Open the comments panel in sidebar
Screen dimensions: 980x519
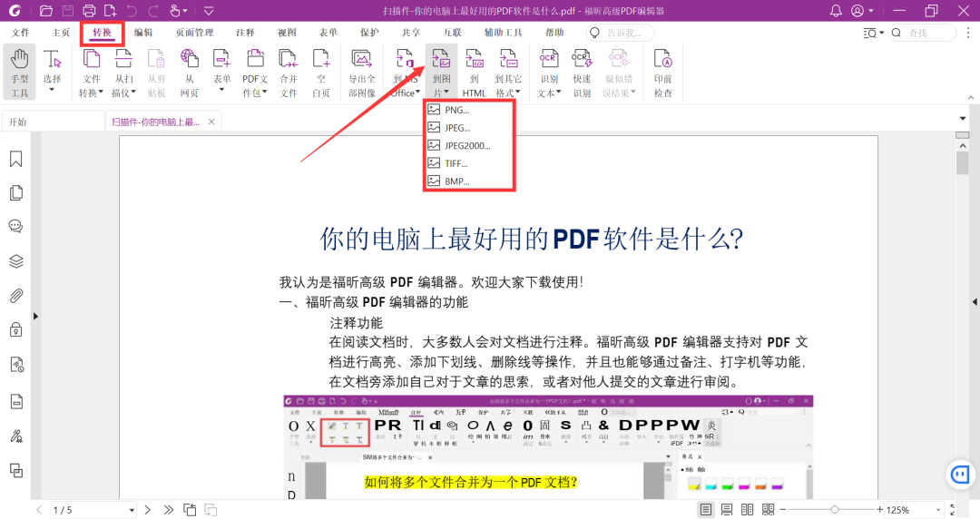[x=16, y=226]
